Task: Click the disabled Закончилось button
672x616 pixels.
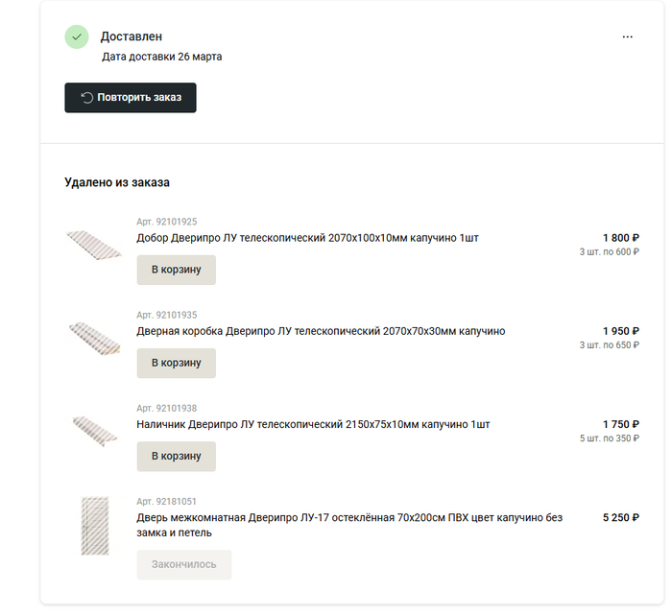Action: pyautogui.click(x=184, y=564)
